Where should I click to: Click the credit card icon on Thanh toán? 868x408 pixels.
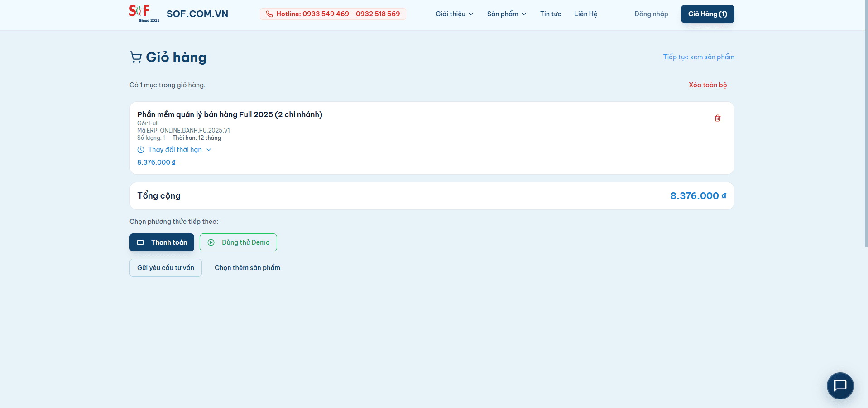coord(142,242)
